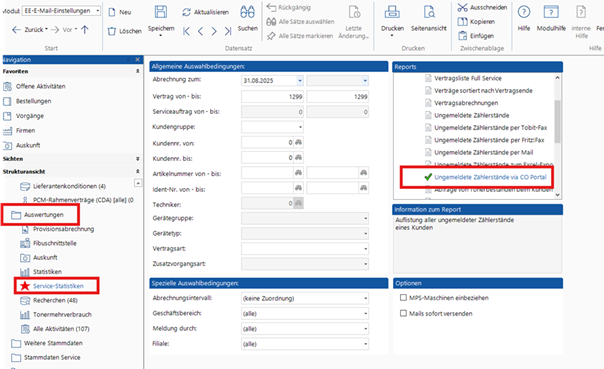
Task: Open the Abrechnung zum date dropdown
Action: [x=300, y=81]
